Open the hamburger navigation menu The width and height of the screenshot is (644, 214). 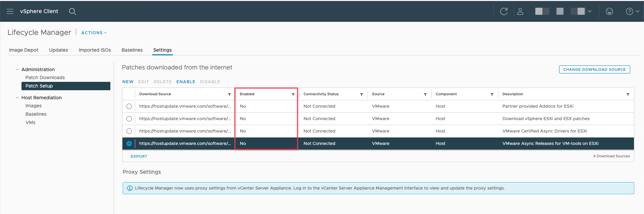click(x=10, y=11)
